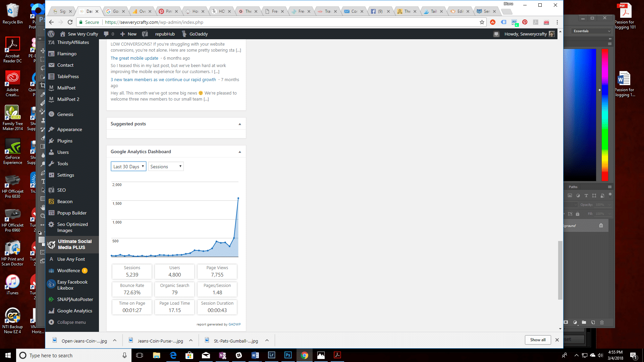The image size is (644, 362).
Task: Open the Last 30 Days dropdown
Action: click(128, 167)
